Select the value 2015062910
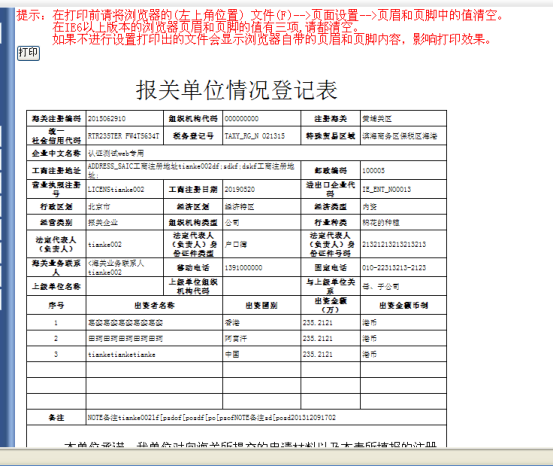Viewport: 554px width, 466px height. point(107,119)
